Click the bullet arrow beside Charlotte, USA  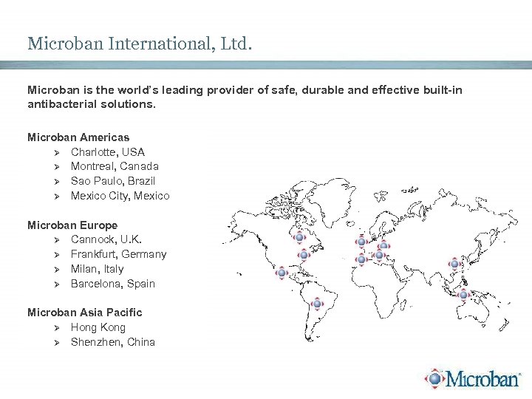click(x=57, y=153)
